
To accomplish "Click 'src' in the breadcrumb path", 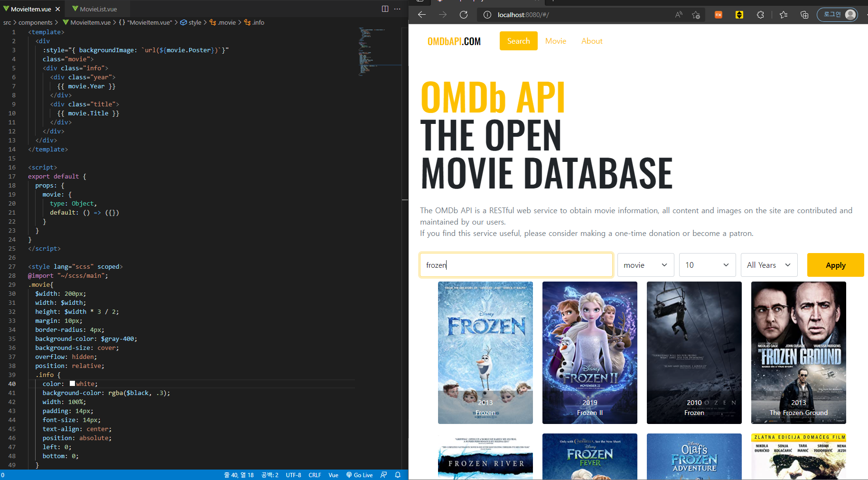I will [7, 22].
